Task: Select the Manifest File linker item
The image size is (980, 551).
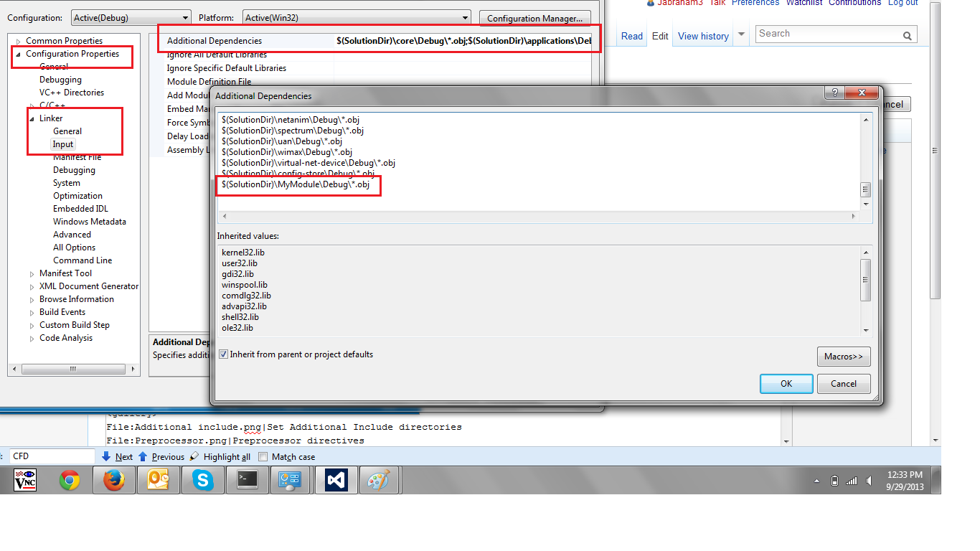Action: pyautogui.click(x=77, y=157)
